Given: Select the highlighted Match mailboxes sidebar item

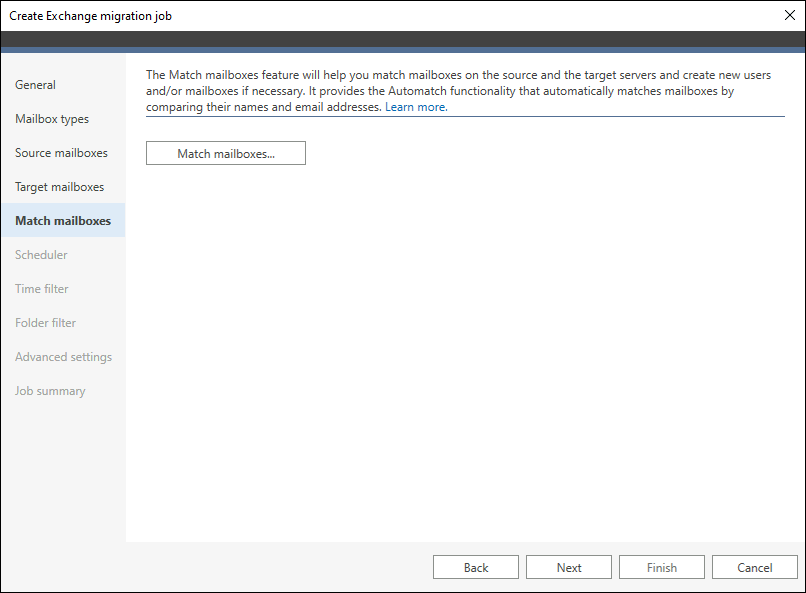Looking at the screenshot, I should (63, 220).
